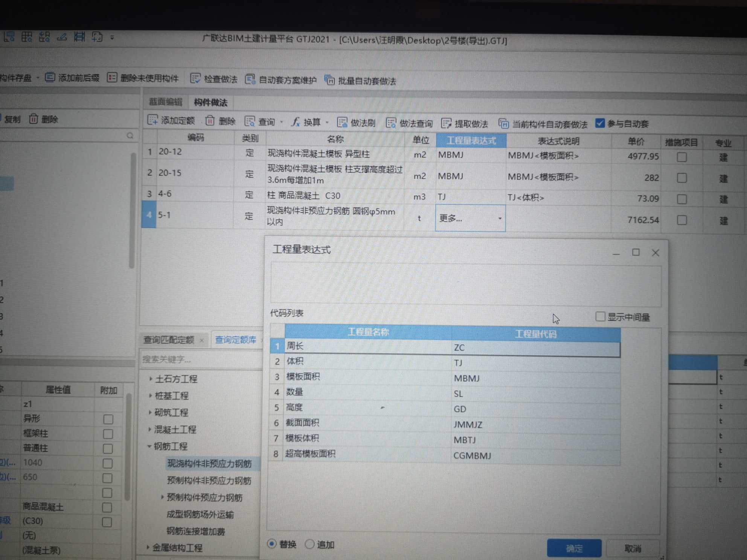Check 措施项目 for row 20-12
This screenshot has height=560, width=747.
tap(681, 157)
